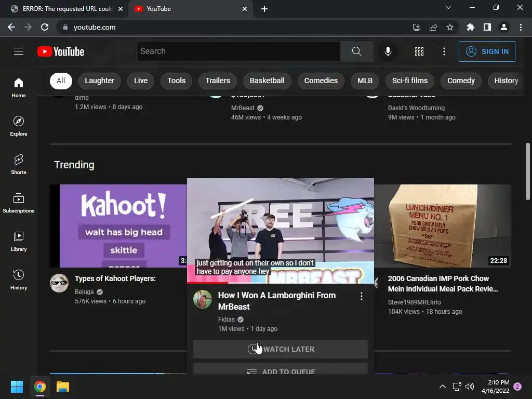Select the MLB filter chip
The width and height of the screenshot is (532, 399).
point(365,81)
